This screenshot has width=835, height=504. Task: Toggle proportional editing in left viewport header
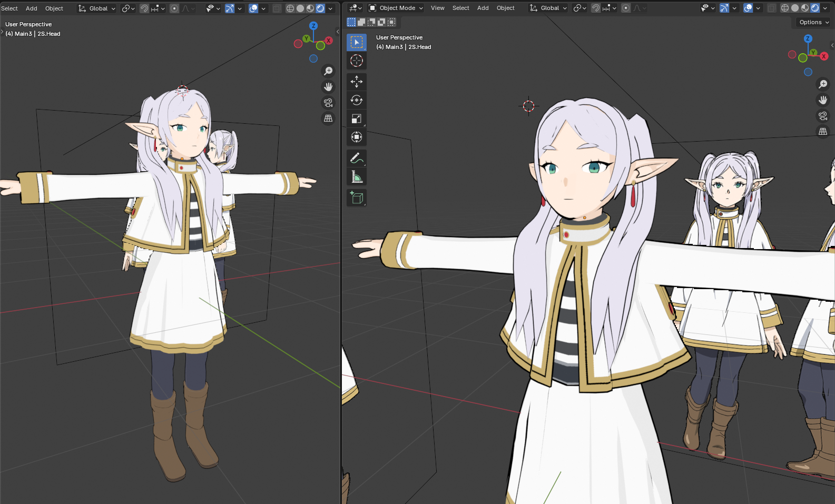[174, 8]
